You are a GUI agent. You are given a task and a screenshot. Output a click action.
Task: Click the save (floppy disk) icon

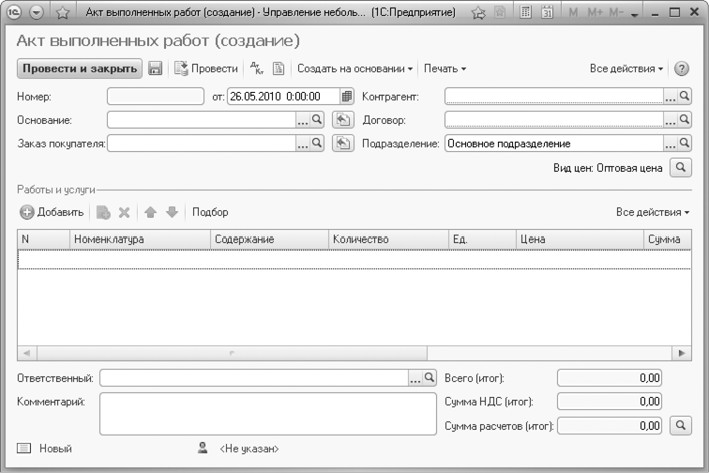click(156, 69)
